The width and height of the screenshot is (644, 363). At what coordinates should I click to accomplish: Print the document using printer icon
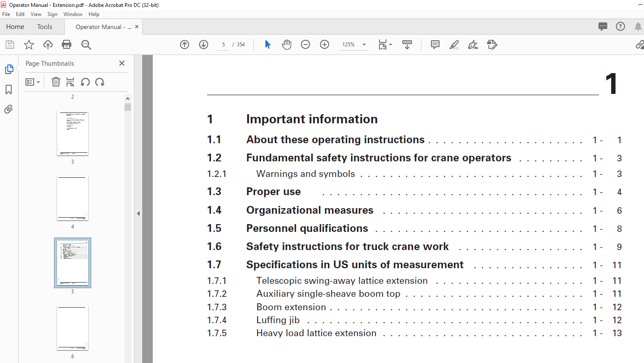click(67, 45)
